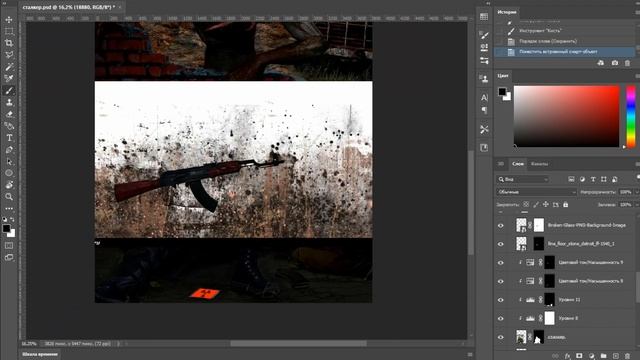Toggle Quick Mask mode
The image size is (640, 360).
[x=9, y=246]
